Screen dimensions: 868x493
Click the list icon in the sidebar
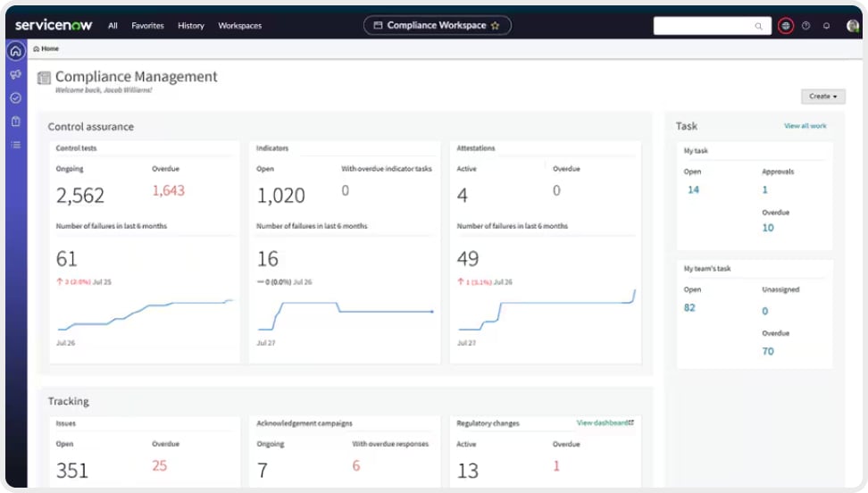pos(15,144)
